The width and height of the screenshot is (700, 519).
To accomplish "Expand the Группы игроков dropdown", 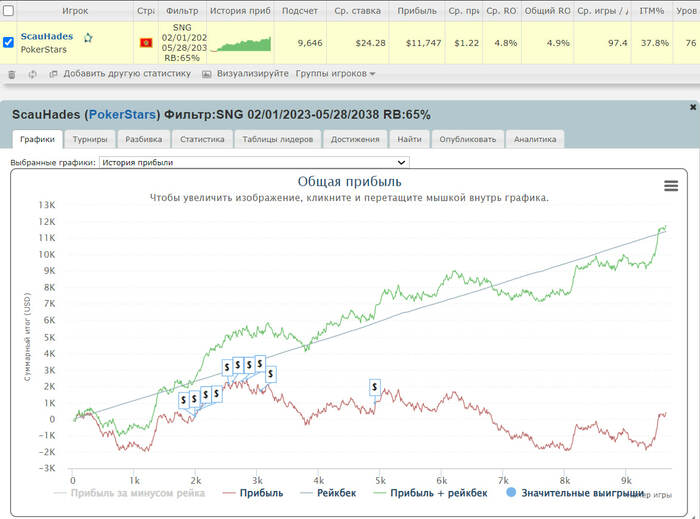I will coord(336,74).
